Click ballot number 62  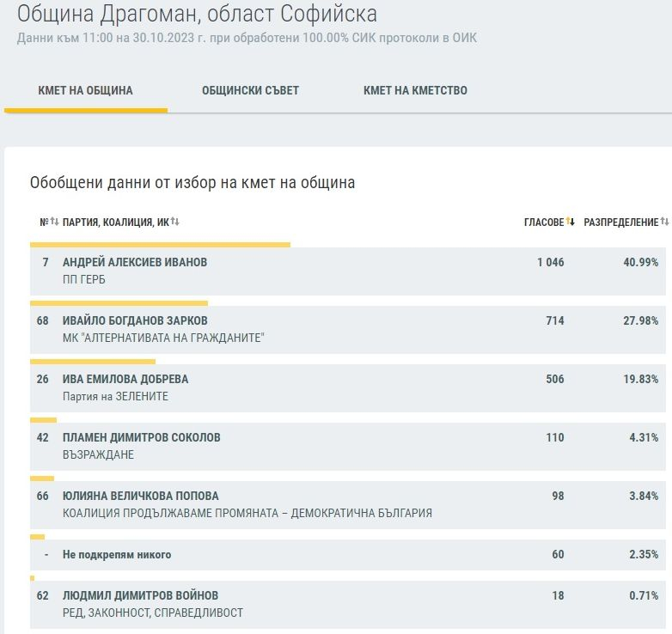(42, 595)
